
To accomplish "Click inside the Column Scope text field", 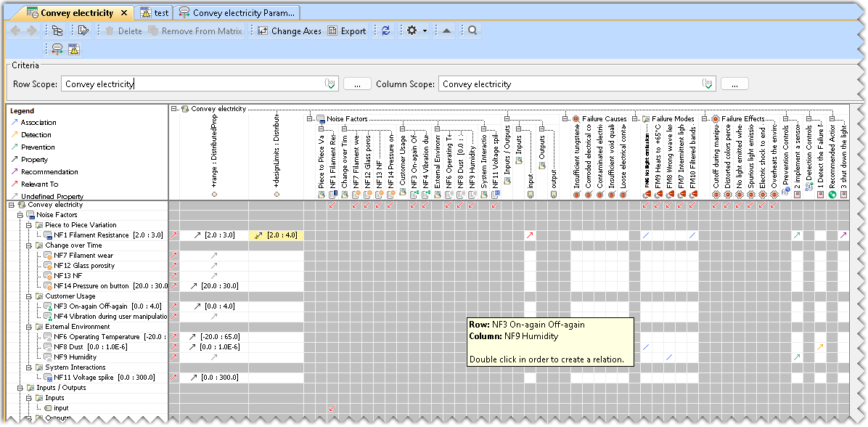I will (x=566, y=84).
